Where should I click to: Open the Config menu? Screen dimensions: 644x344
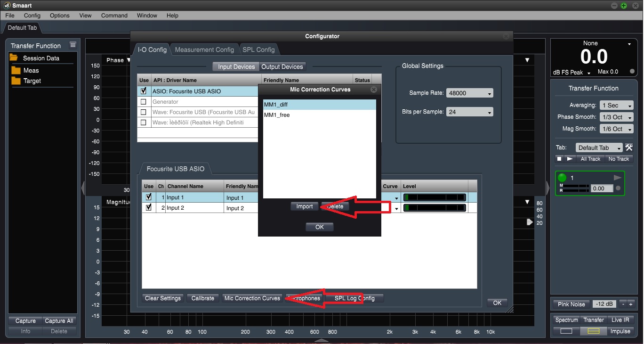tap(32, 16)
